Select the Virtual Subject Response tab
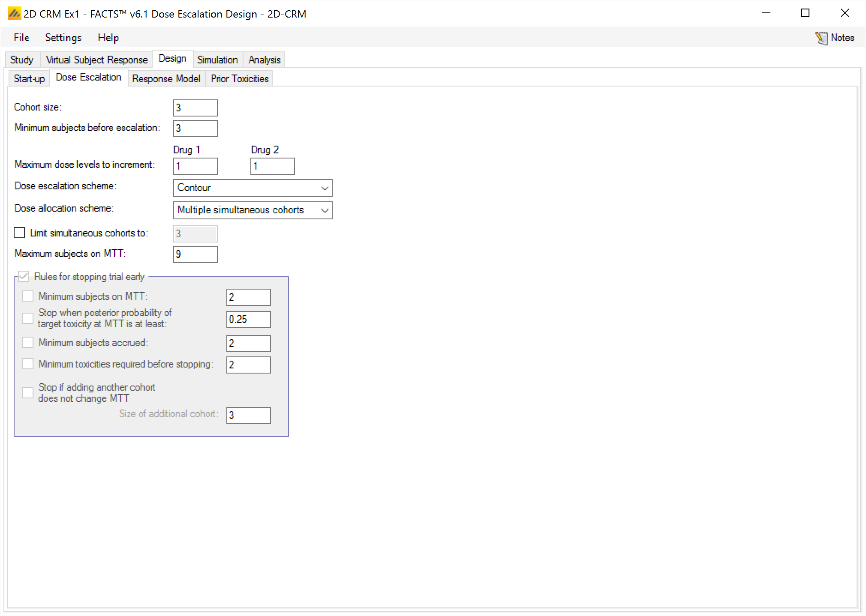 click(x=96, y=60)
